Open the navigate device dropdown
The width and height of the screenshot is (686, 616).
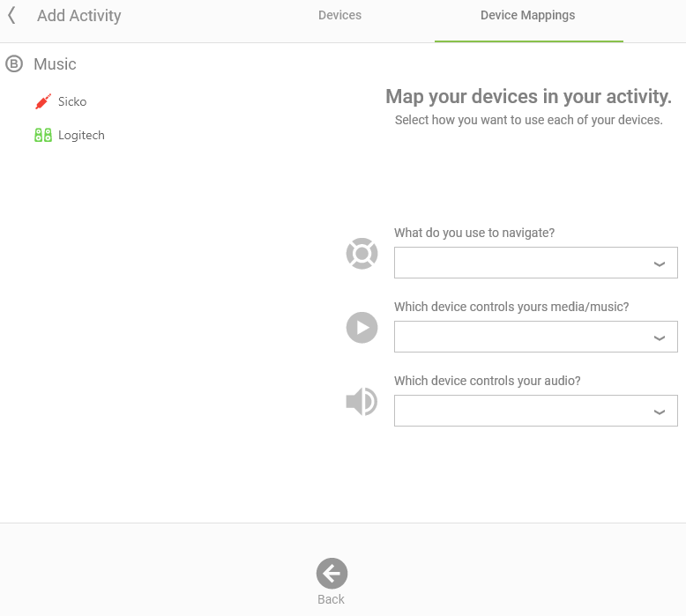(535, 263)
